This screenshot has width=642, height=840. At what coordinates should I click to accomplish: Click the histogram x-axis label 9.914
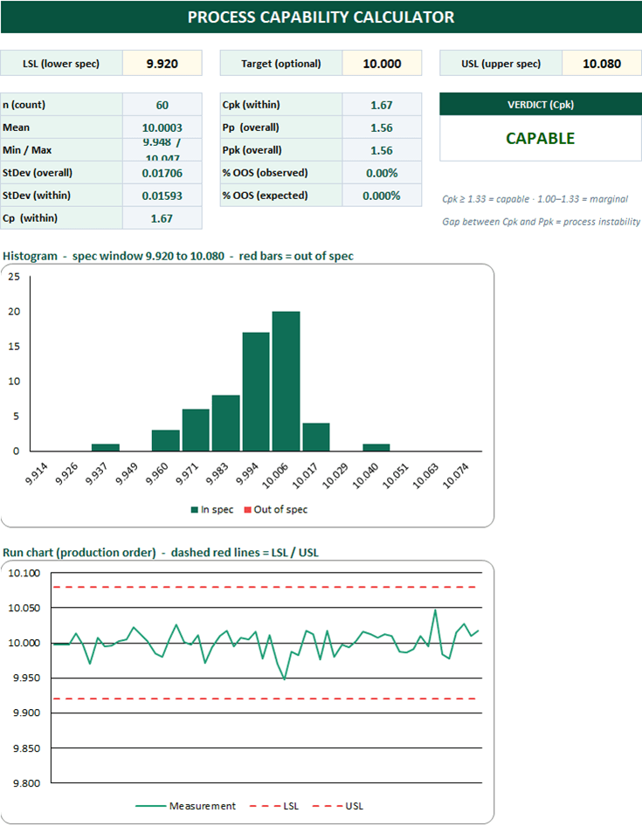pos(37,474)
